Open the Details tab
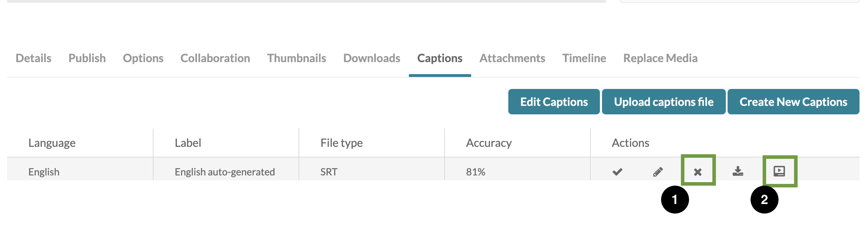The height and width of the screenshot is (228, 868). point(34,58)
